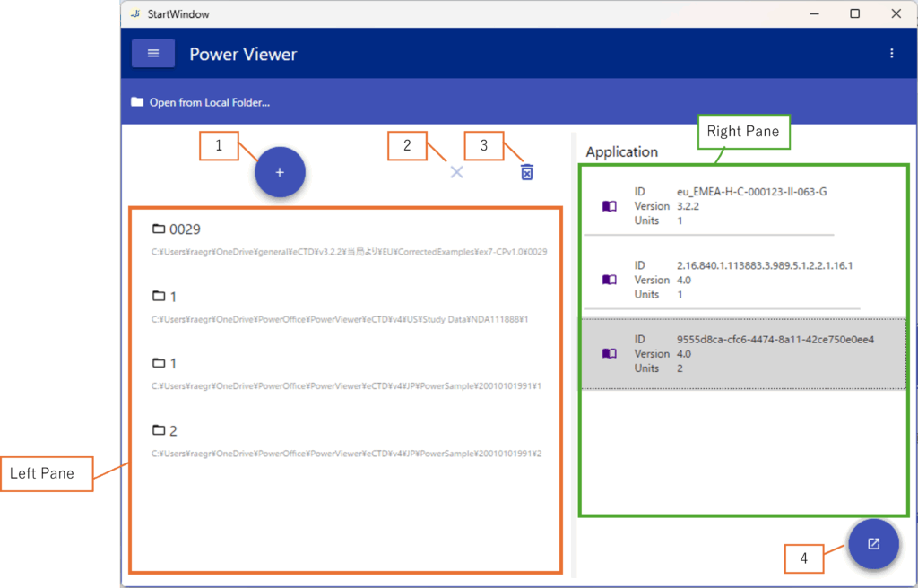The width and height of the screenshot is (918, 588).
Task: Click Open from Local Folder...
Action: tap(201, 102)
